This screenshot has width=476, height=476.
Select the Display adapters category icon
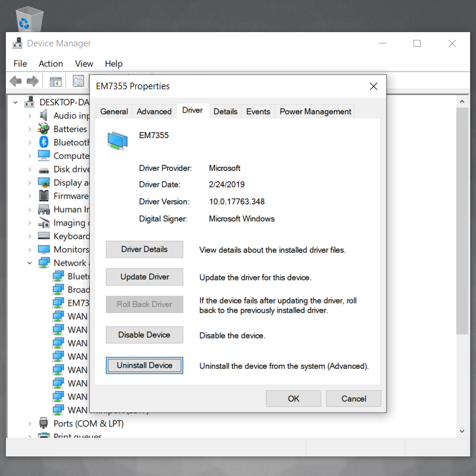tap(43, 183)
